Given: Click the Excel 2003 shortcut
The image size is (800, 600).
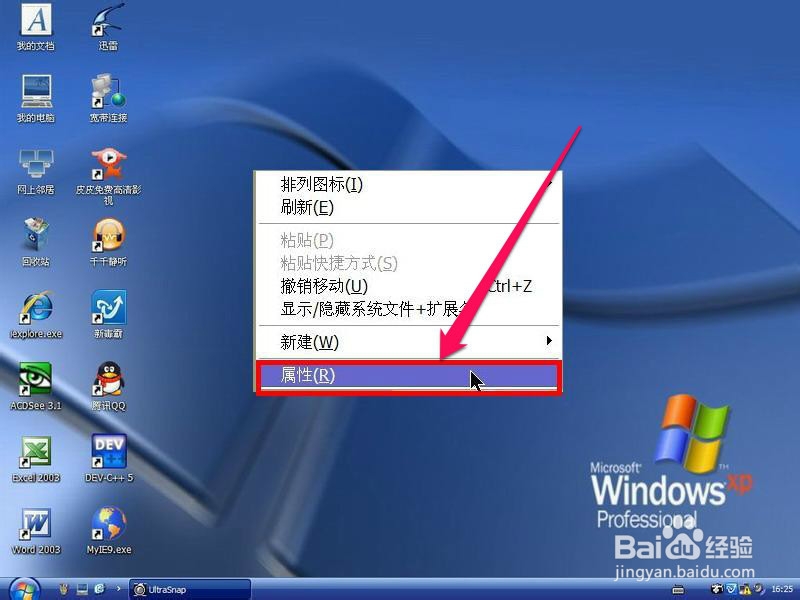Looking at the screenshot, I should [36, 458].
